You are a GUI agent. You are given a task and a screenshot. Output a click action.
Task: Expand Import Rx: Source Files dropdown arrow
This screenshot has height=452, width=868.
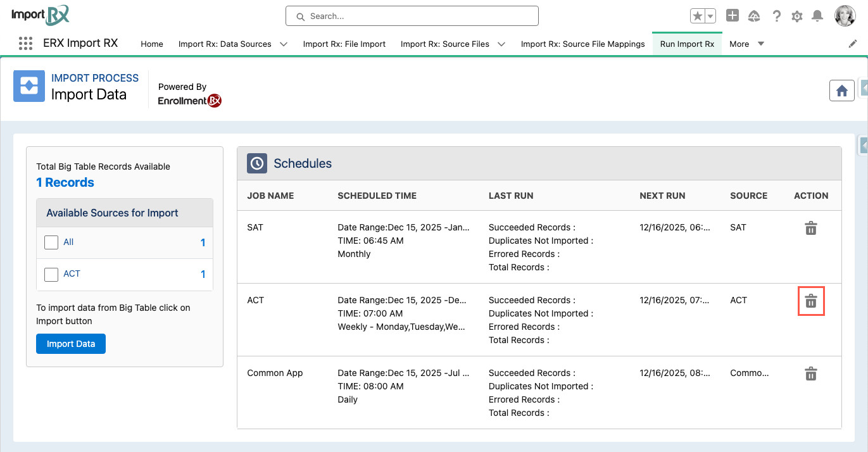(501, 44)
